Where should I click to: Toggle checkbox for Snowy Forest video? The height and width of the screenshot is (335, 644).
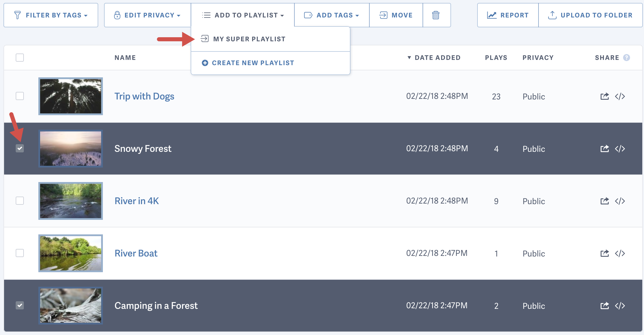tap(20, 148)
